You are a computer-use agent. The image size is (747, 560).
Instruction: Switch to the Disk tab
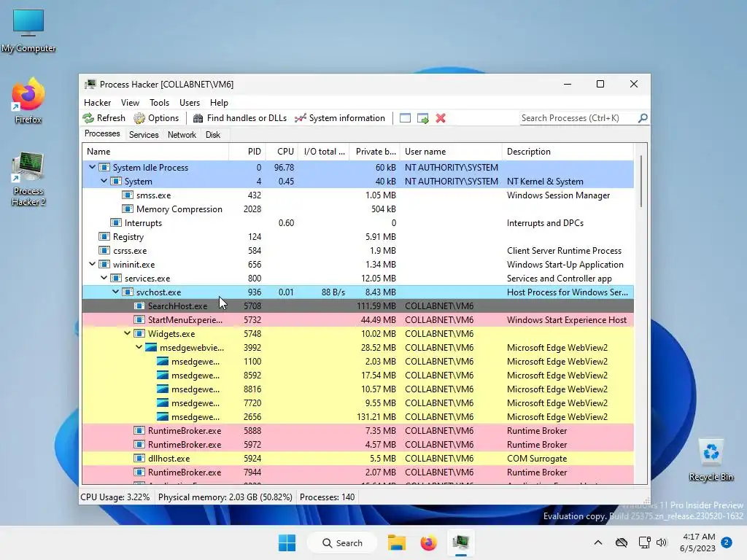click(213, 135)
